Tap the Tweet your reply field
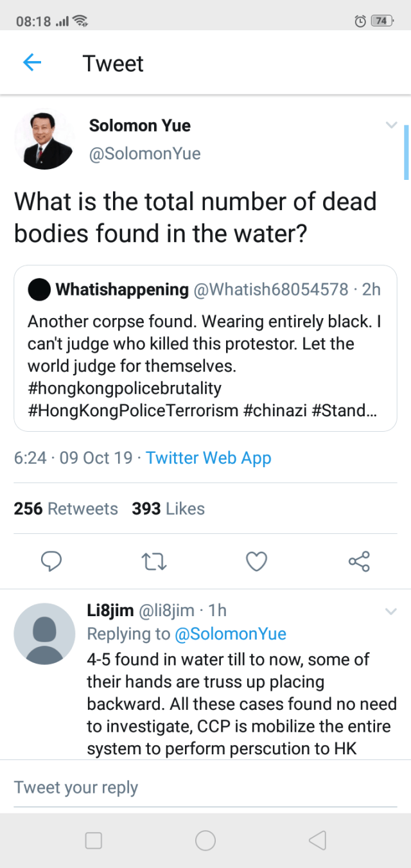The image size is (411, 868). point(205,787)
